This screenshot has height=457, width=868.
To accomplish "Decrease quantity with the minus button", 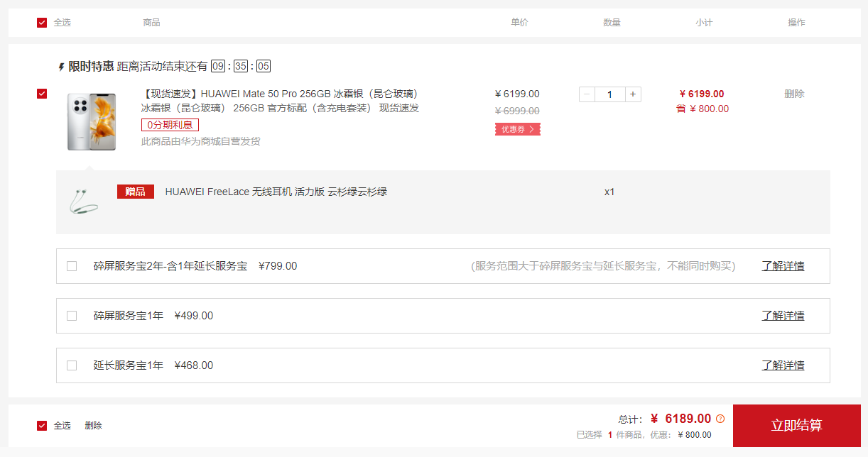I will coord(587,94).
